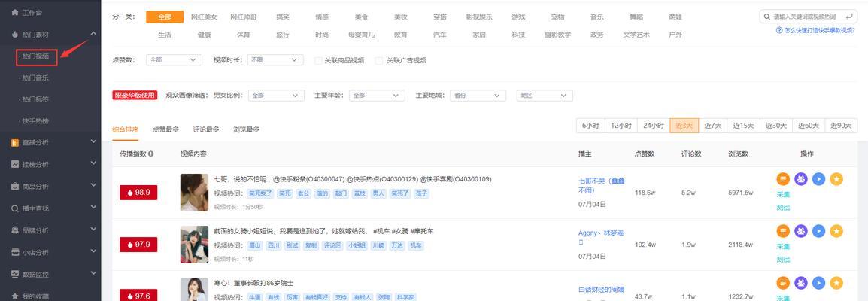Choose the 美食 category filter
The width and height of the screenshot is (868, 301).
[362, 17]
